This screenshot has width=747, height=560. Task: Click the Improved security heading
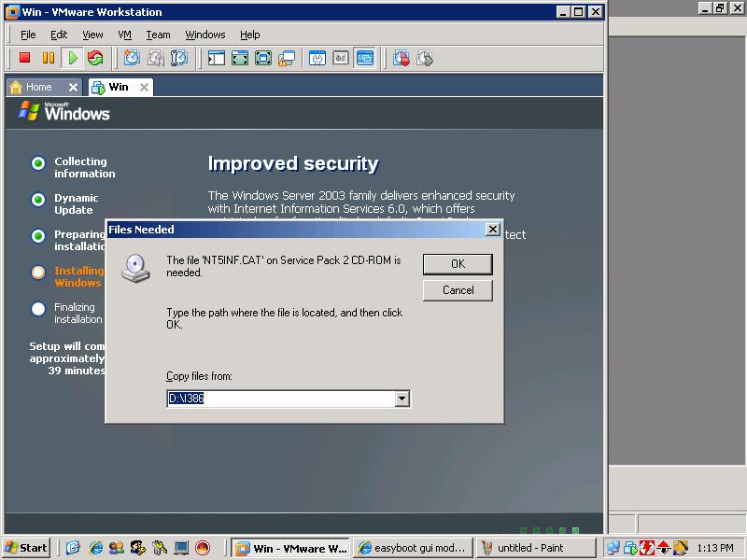[x=293, y=164]
